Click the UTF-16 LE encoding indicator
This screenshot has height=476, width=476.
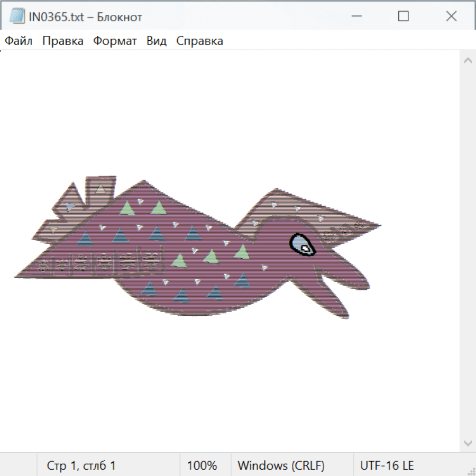[387, 466]
